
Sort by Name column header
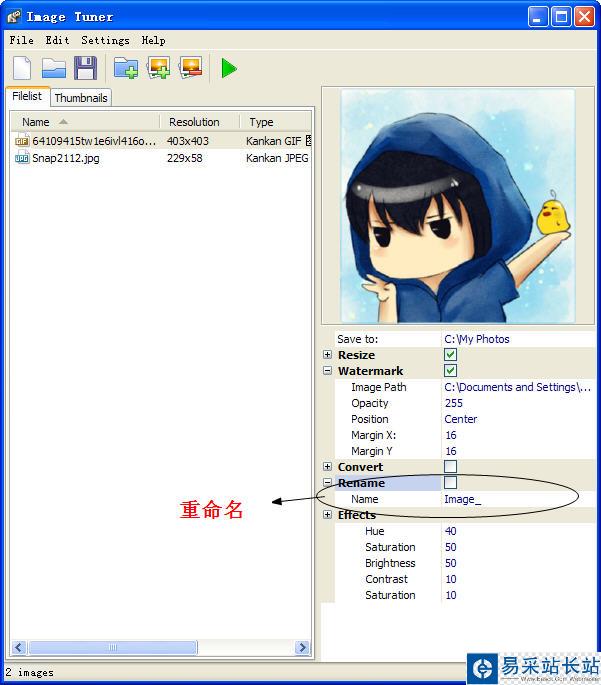click(x=85, y=122)
